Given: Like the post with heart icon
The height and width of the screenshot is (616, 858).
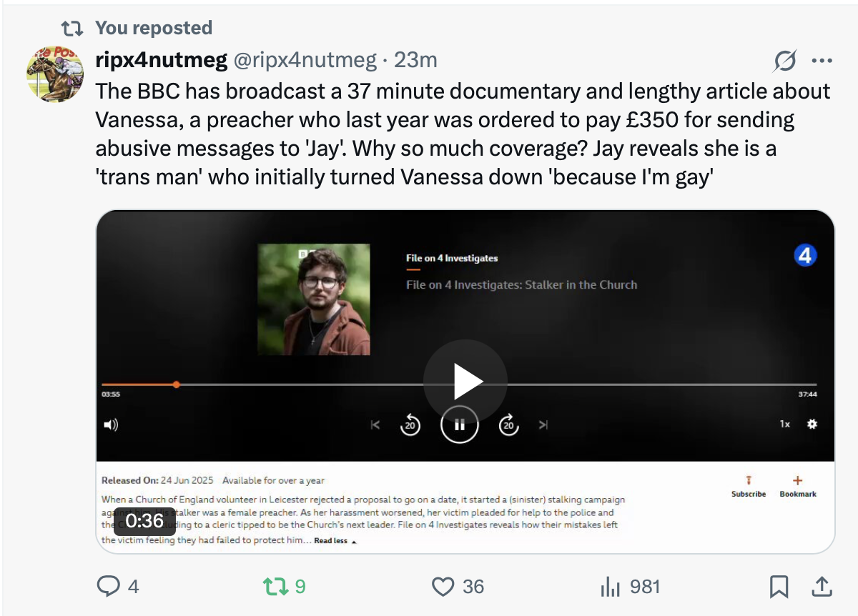Looking at the screenshot, I should tap(443, 587).
